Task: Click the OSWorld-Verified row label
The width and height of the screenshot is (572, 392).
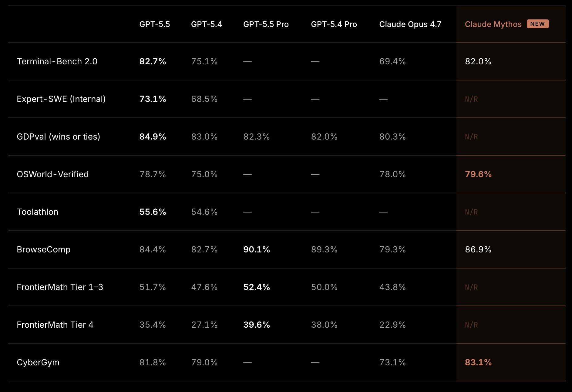Action: pos(52,174)
